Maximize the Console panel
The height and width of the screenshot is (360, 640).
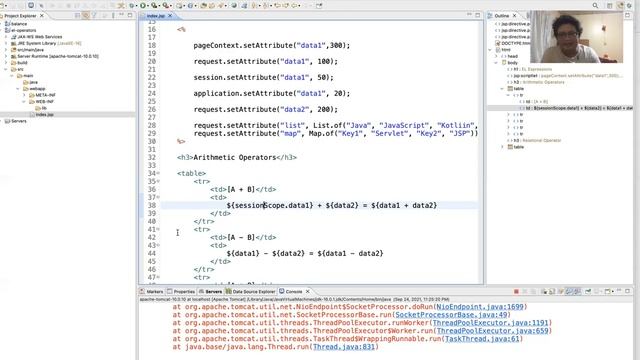click(x=627, y=291)
